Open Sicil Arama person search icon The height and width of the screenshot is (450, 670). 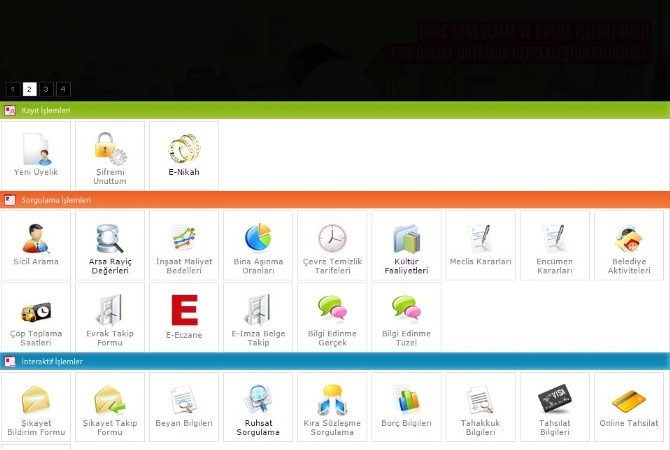[x=36, y=238]
